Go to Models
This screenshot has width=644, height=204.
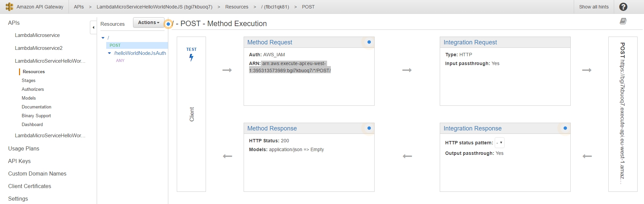[x=29, y=98]
